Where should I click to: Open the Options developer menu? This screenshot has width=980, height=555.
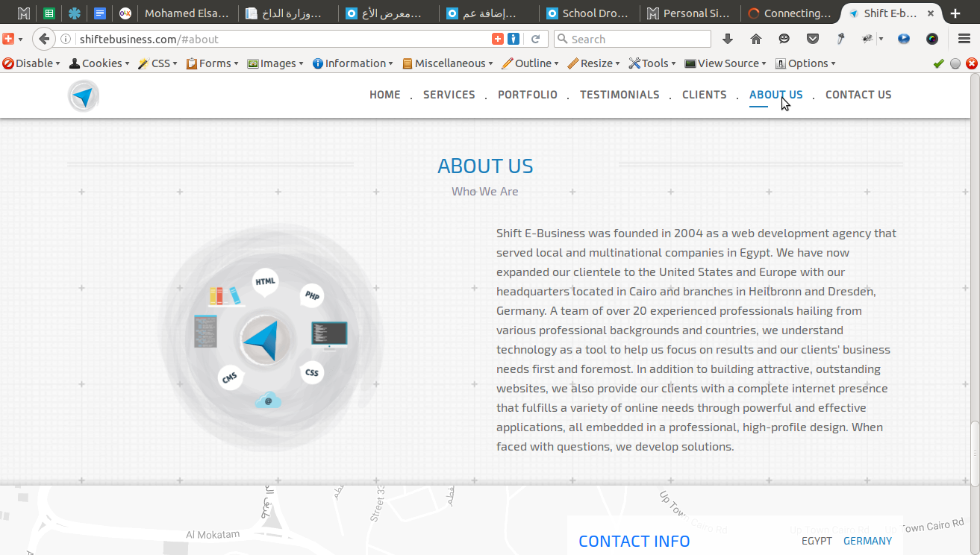(805, 63)
